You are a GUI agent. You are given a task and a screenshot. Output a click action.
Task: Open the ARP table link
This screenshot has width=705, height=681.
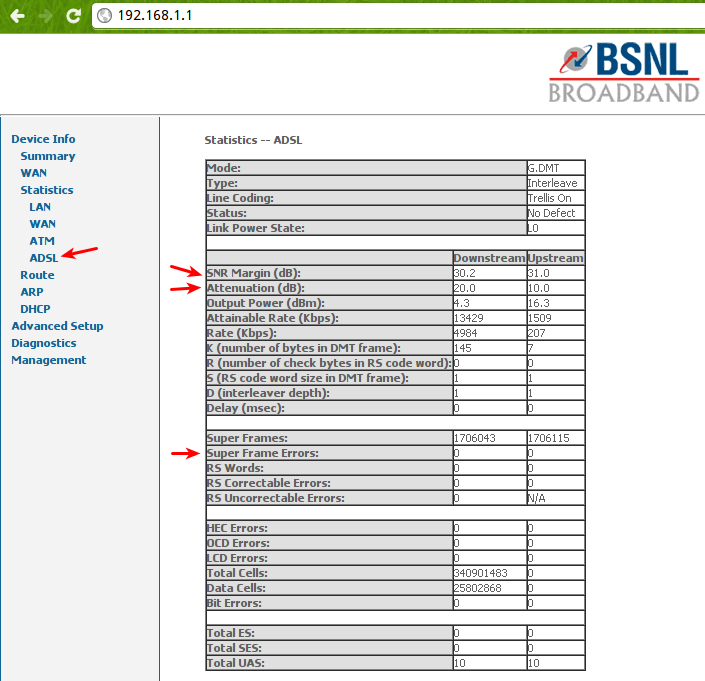point(32,292)
